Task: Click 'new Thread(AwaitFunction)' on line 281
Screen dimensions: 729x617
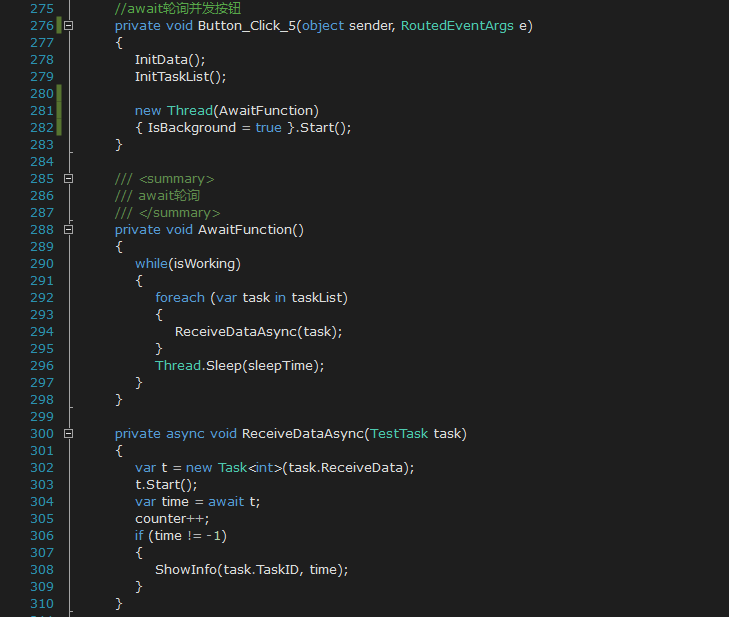Action: tap(227, 111)
